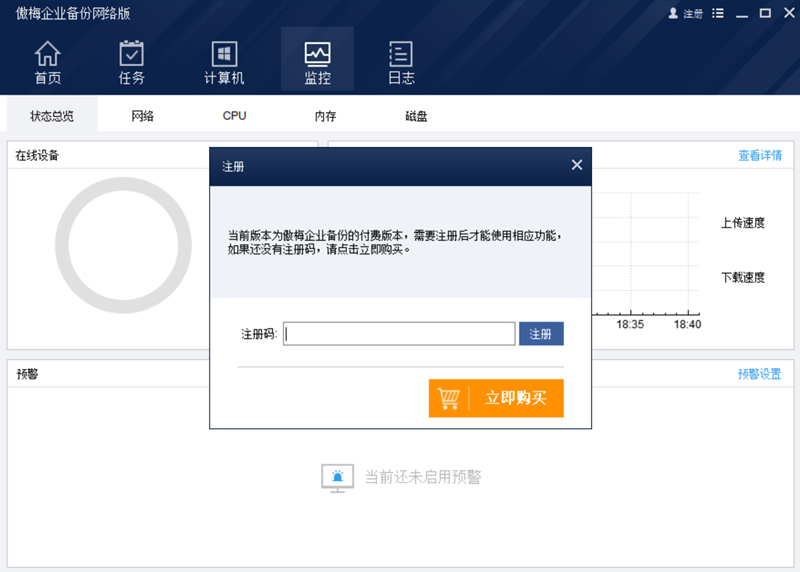Click the alert monitor icon in 预警 panel
Screen dimensions: 800x572
pyautogui.click(x=337, y=477)
